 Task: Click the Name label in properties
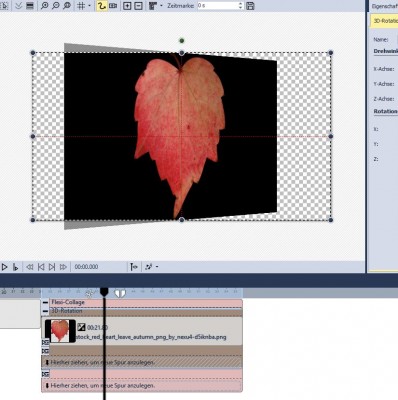pyautogui.click(x=381, y=39)
